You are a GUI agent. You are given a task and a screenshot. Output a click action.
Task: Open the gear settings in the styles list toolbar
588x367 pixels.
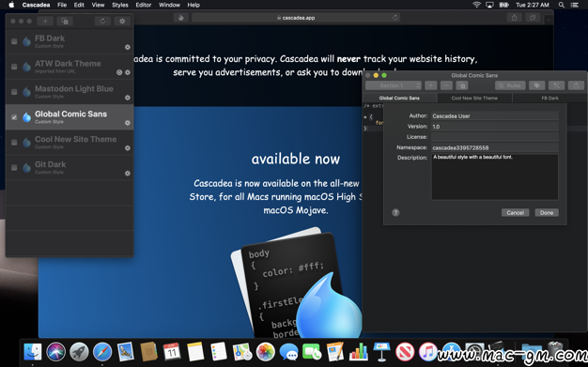122,21
